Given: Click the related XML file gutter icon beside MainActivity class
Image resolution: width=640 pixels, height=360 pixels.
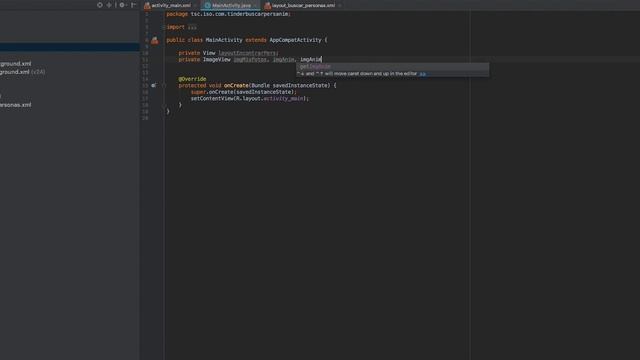Looking at the screenshot, I should 155,40.
